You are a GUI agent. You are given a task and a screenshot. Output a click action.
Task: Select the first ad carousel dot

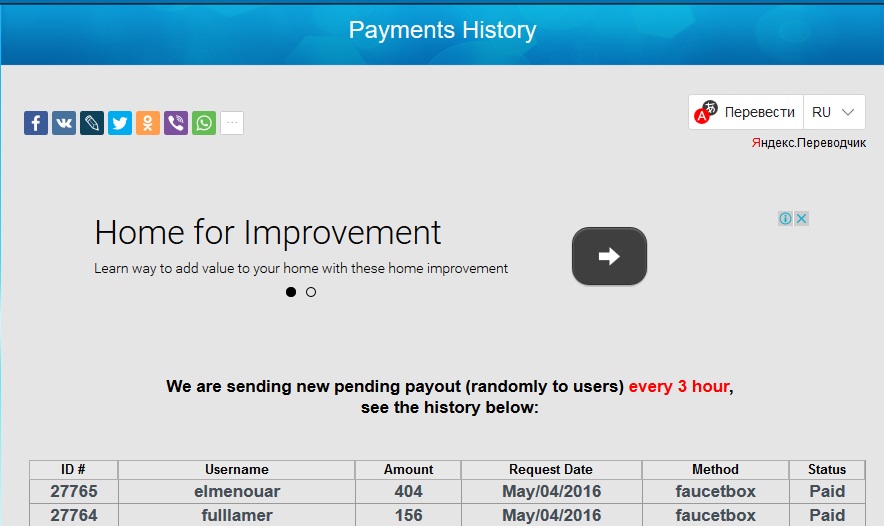291,292
